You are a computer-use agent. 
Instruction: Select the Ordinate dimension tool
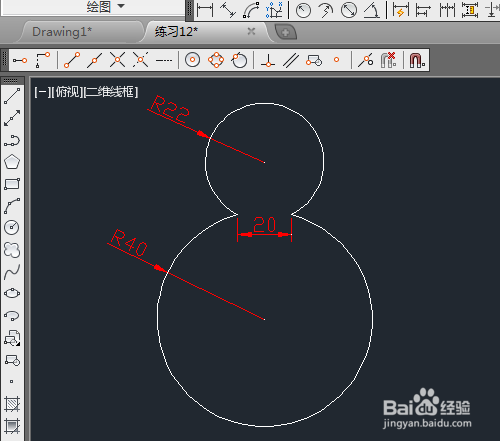click(x=274, y=10)
